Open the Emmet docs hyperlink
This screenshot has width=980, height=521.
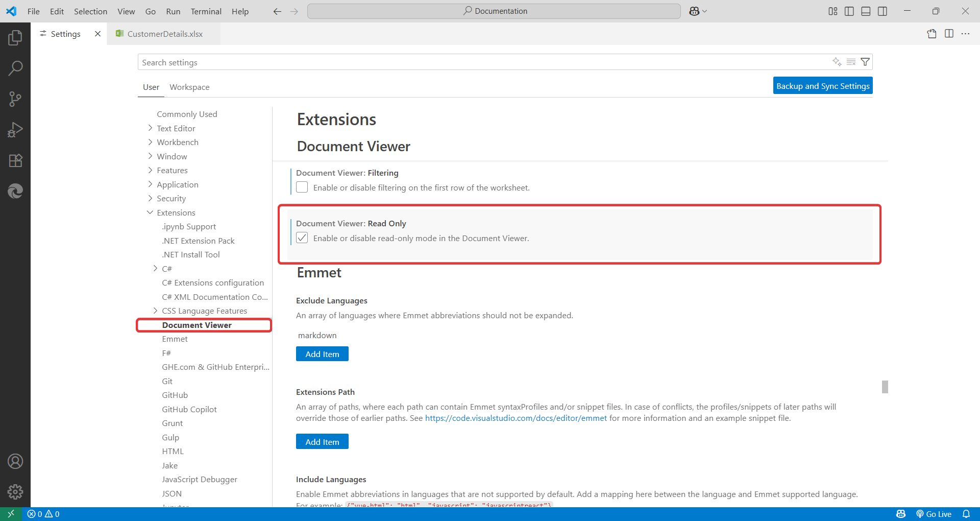point(516,418)
